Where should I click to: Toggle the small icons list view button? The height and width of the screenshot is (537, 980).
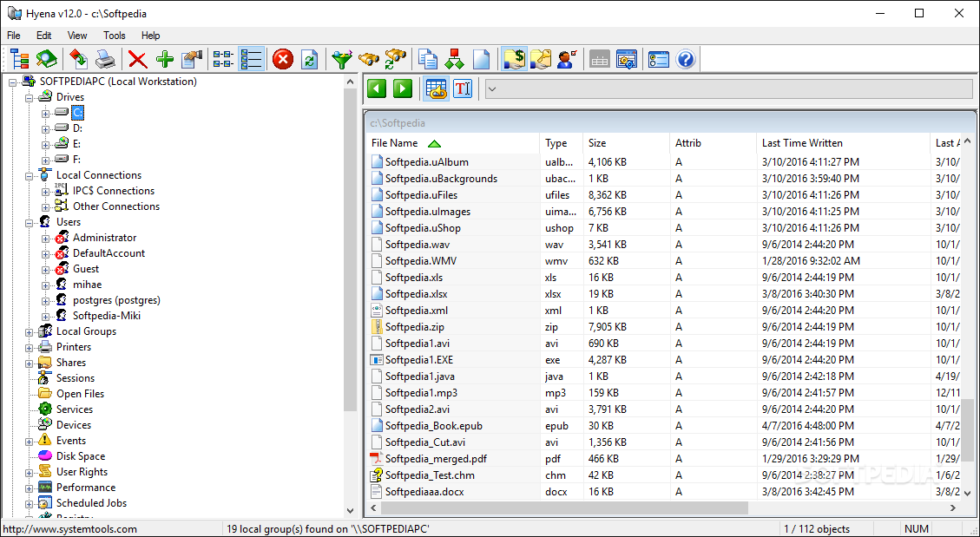(x=224, y=60)
